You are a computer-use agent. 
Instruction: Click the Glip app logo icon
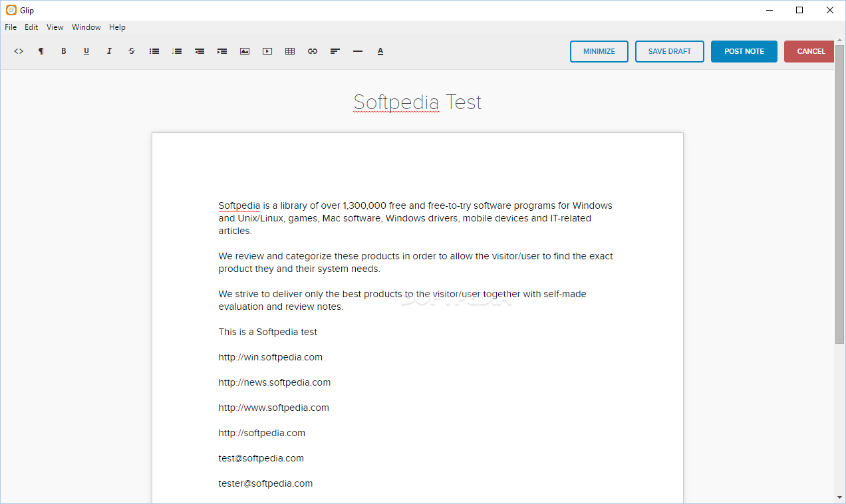point(11,10)
